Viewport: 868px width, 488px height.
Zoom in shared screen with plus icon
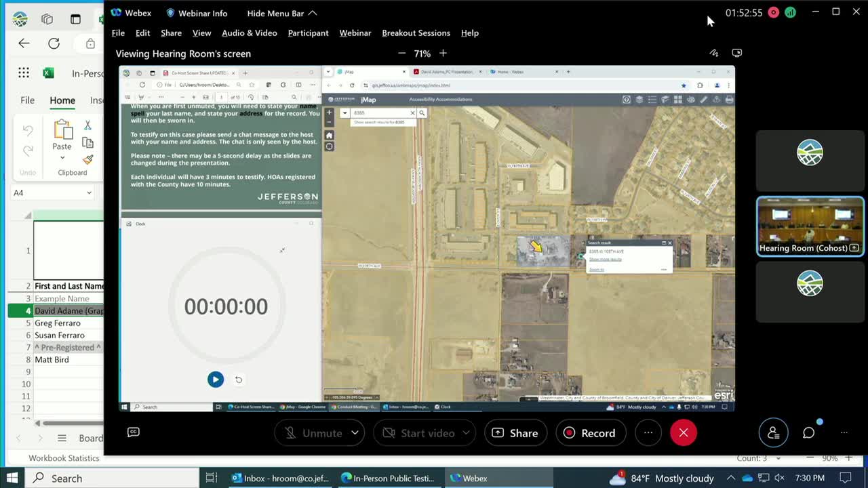pos(443,53)
